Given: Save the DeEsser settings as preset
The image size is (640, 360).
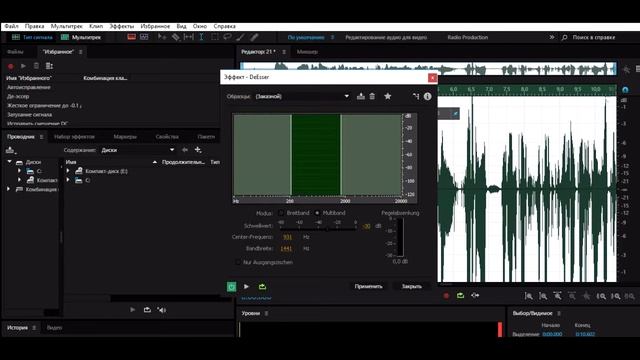Looking at the screenshot, I should click(360, 96).
